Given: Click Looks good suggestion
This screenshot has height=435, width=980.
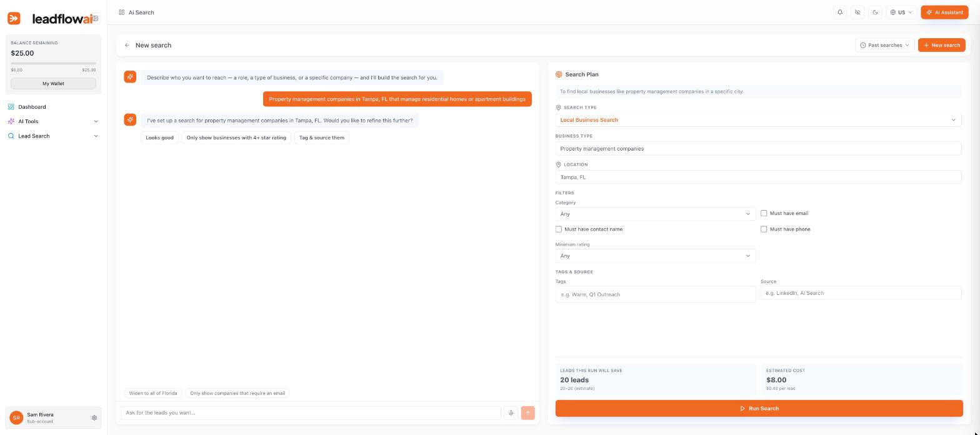Looking at the screenshot, I should 159,137.
